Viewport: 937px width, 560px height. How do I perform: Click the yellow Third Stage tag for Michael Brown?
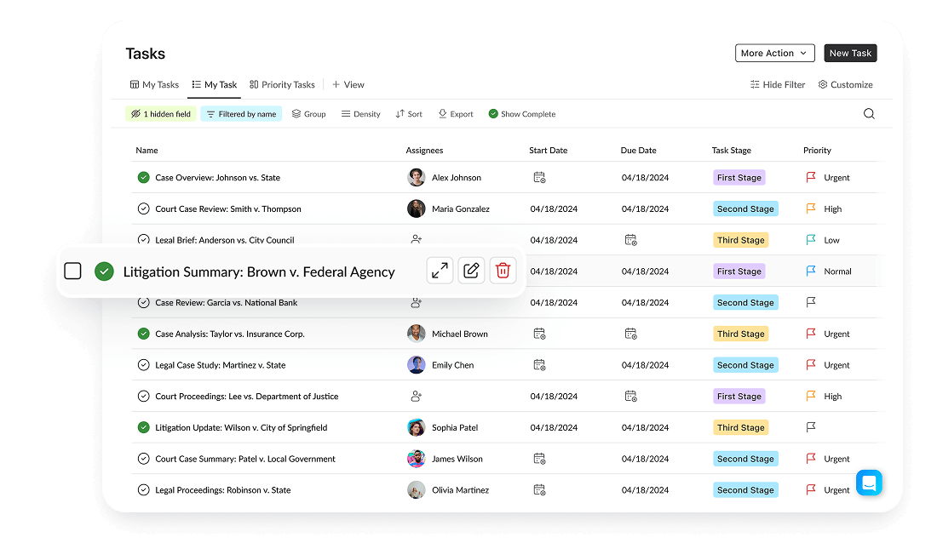(740, 334)
